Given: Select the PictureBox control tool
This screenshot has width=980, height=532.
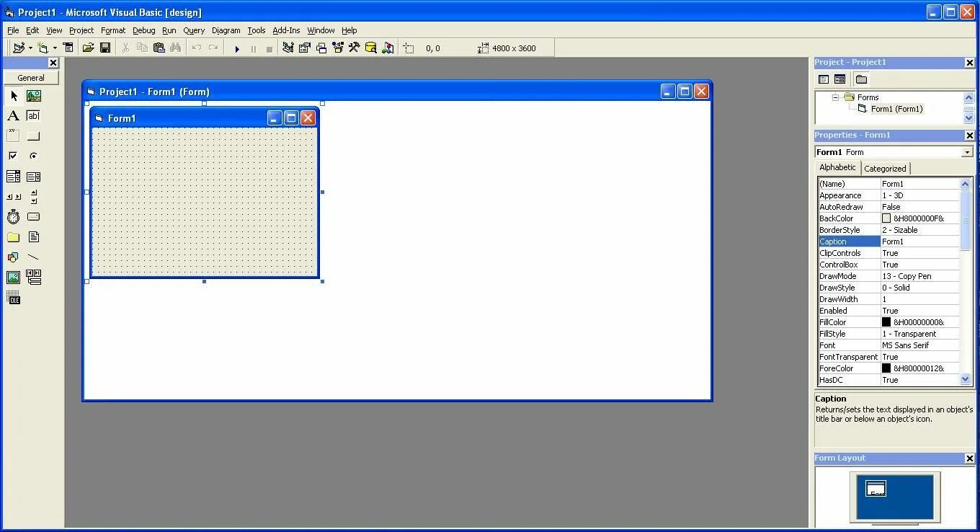Looking at the screenshot, I should pos(33,96).
